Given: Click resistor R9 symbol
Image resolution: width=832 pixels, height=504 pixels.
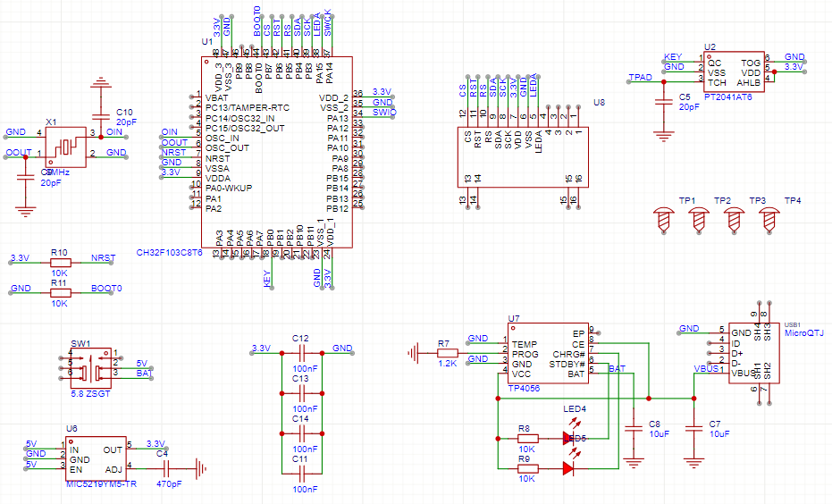Looking at the screenshot, I should (x=528, y=468).
